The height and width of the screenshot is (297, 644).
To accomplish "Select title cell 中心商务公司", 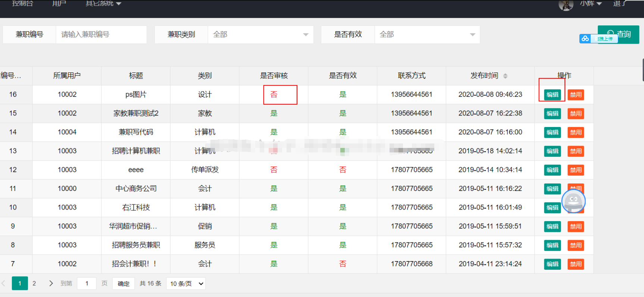I will pos(136,189).
